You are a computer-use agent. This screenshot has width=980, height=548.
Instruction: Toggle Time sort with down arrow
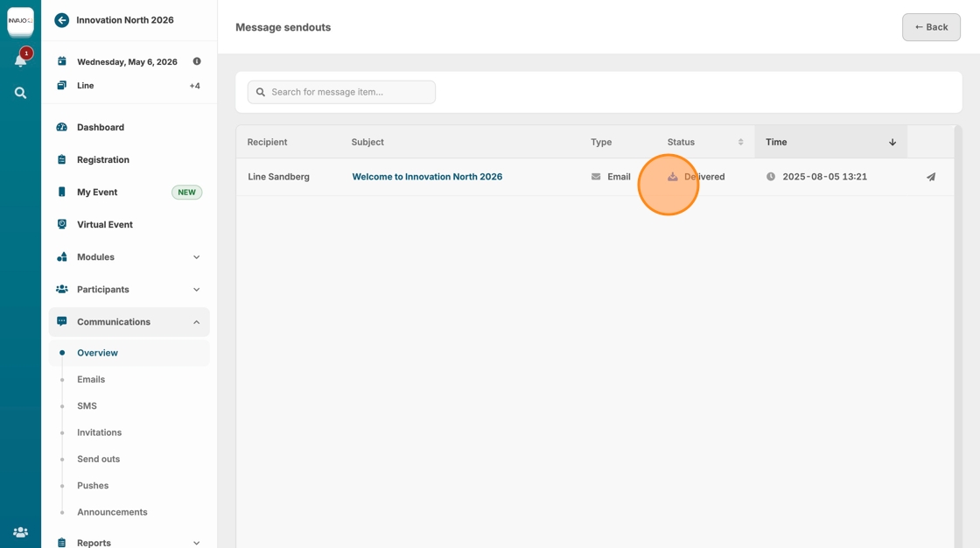pos(892,142)
